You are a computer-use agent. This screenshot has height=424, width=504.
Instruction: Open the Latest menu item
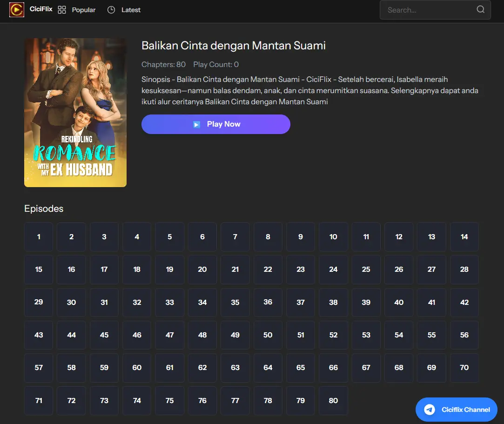131,10
